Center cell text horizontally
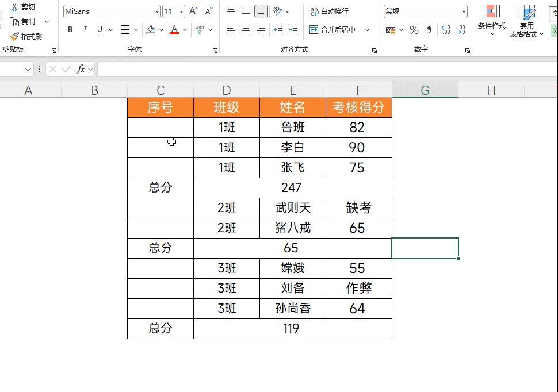Viewport: 558px width, 392px height. point(246,30)
